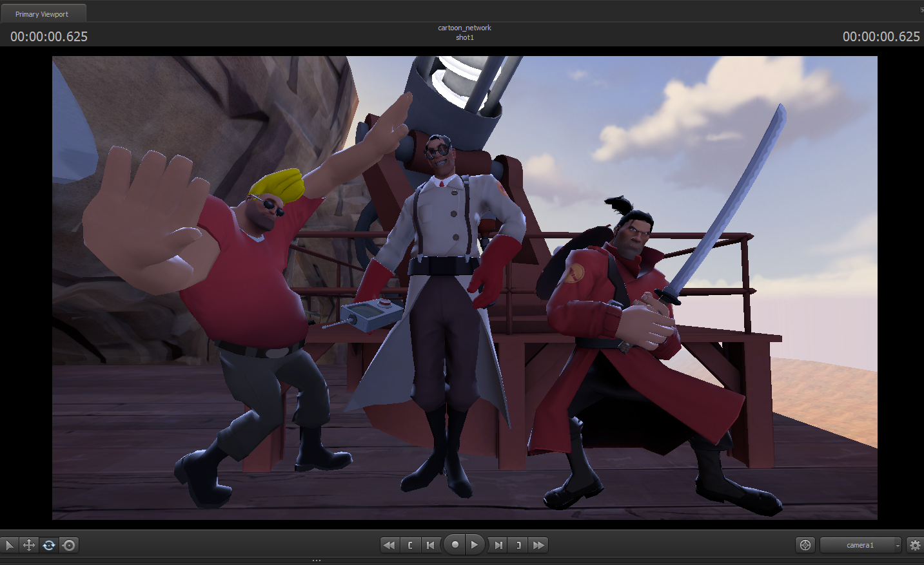Viewport: 924px width, 565px height.
Task: Activate the move manipulator tool
Action: (x=29, y=545)
